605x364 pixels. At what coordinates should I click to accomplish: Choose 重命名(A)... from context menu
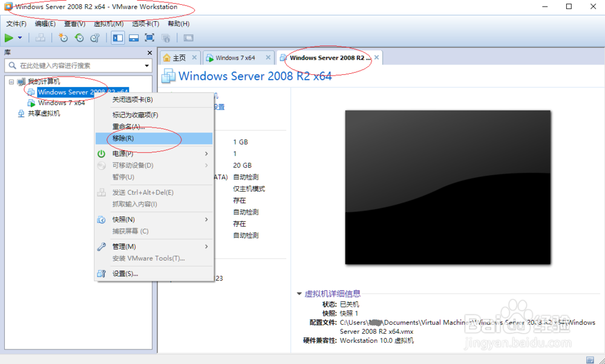(x=154, y=126)
